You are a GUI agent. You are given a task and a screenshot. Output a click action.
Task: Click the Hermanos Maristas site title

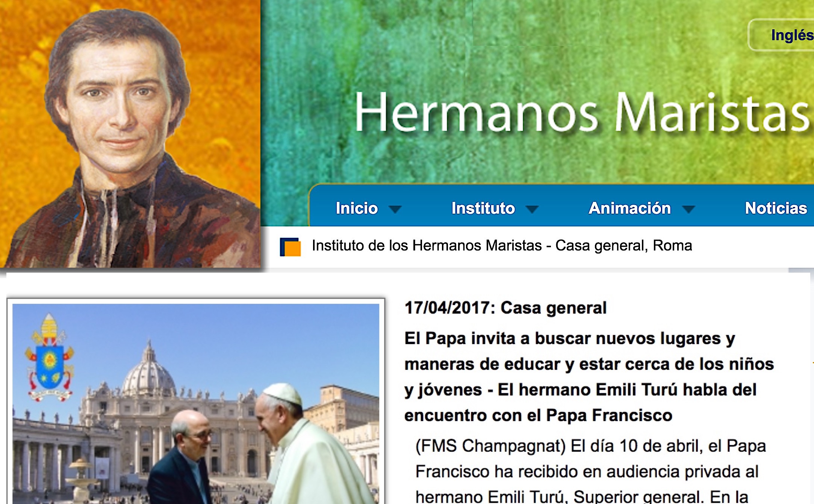coord(581,113)
